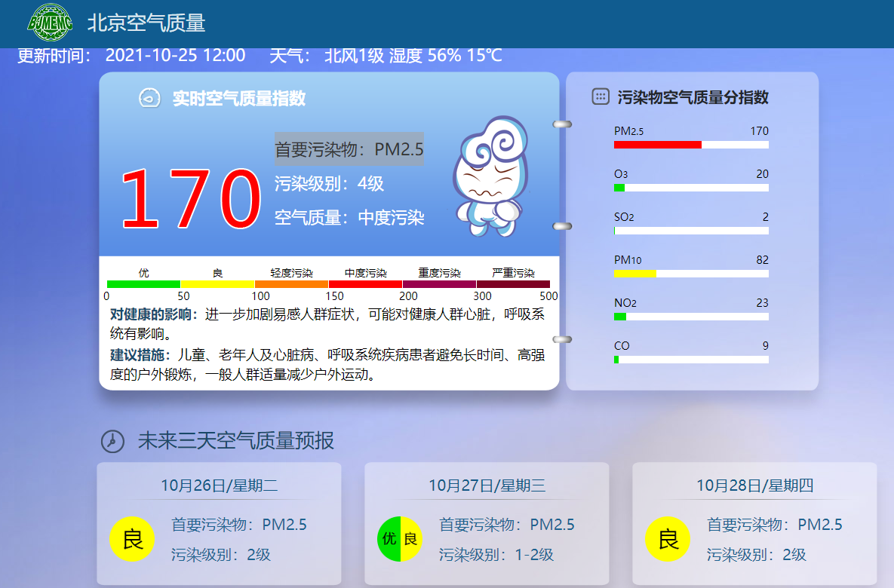
Task: Select the highlighted 首要污染物: PM2.5 text
Action: pos(349,149)
